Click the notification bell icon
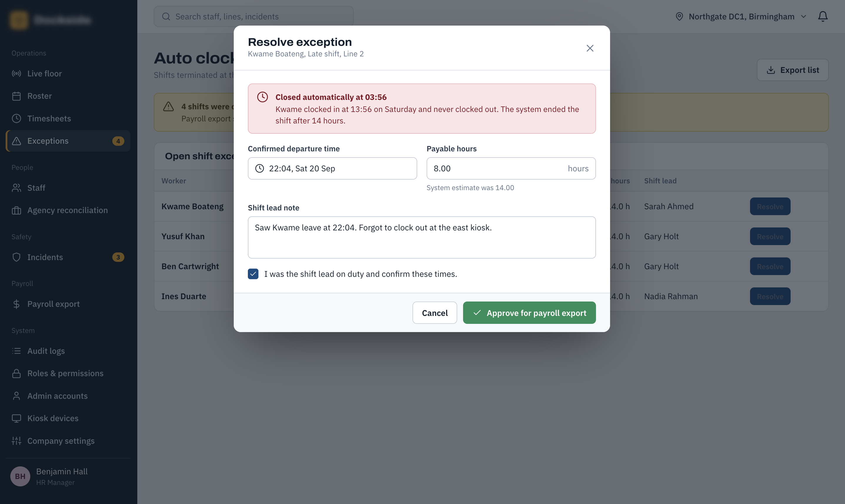The image size is (845, 504). pyautogui.click(x=823, y=16)
